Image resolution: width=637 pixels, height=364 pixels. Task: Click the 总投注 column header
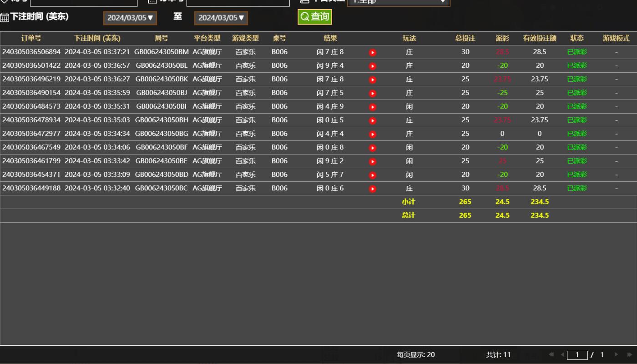tap(465, 38)
